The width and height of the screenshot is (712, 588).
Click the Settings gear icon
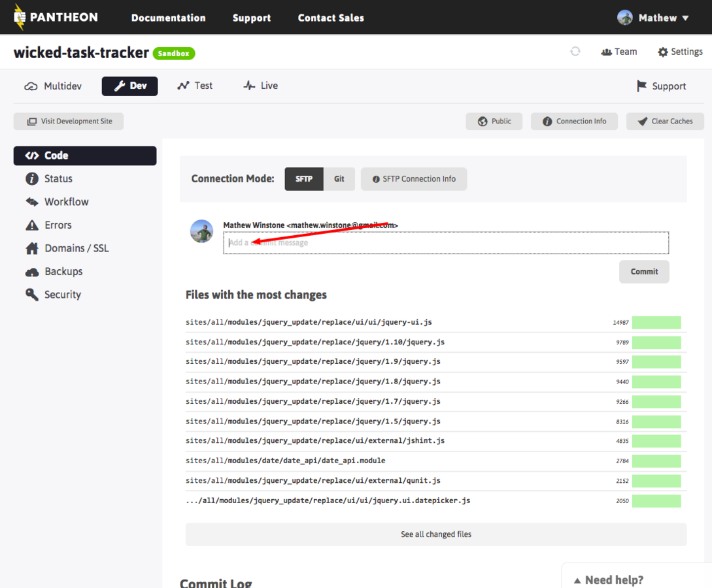pyautogui.click(x=662, y=52)
